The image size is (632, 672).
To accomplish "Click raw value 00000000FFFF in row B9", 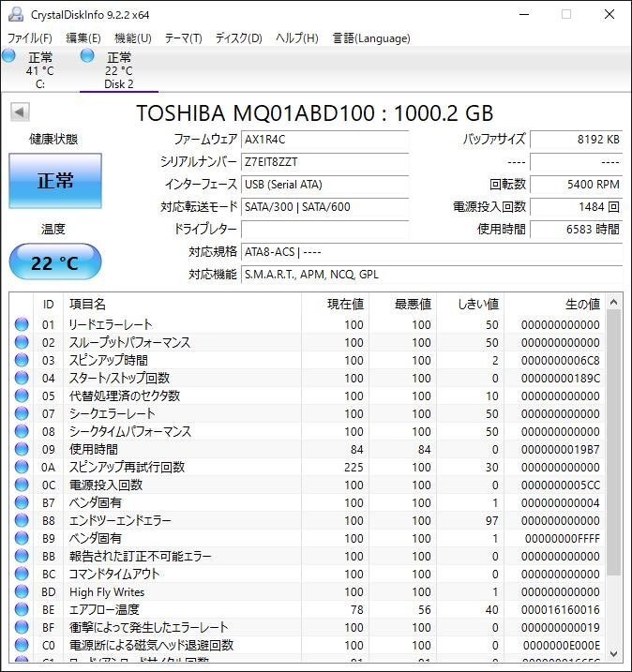I will (562, 538).
